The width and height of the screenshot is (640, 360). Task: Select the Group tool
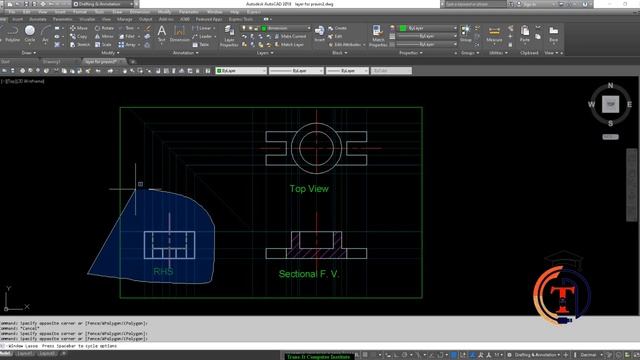tap(466, 34)
